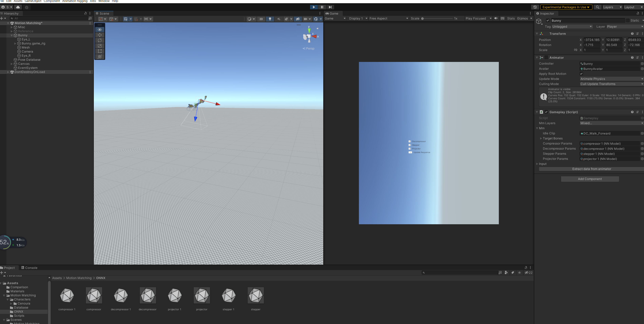This screenshot has height=324, width=644.
Task: Open the Animation Rigging menu
Action: click(75, 1)
